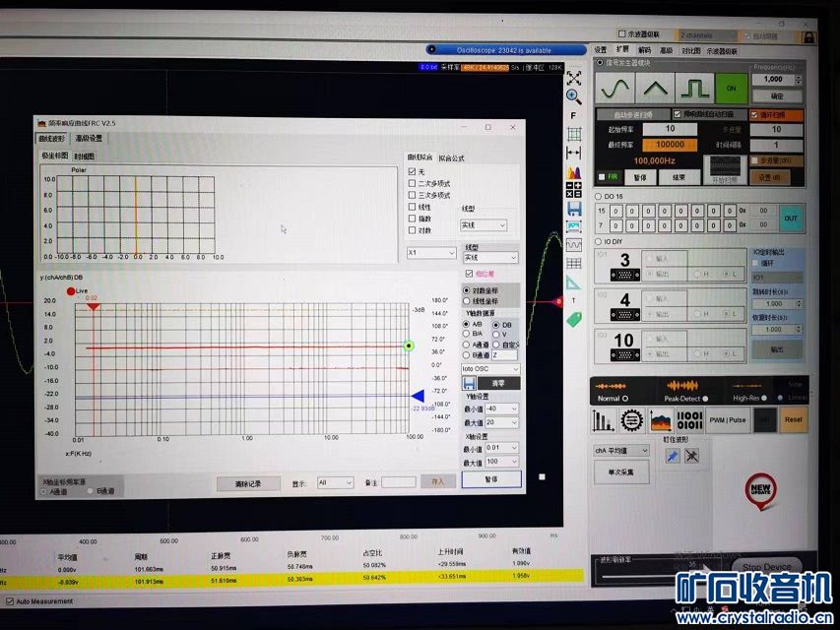Open the 解码 tab in right panel
The height and width of the screenshot is (630, 840).
pos(644,50)
